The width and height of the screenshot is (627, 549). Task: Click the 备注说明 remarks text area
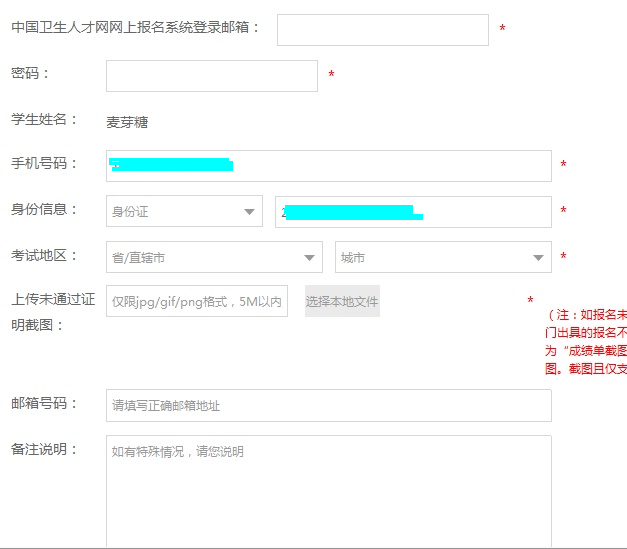pos(328,490)
